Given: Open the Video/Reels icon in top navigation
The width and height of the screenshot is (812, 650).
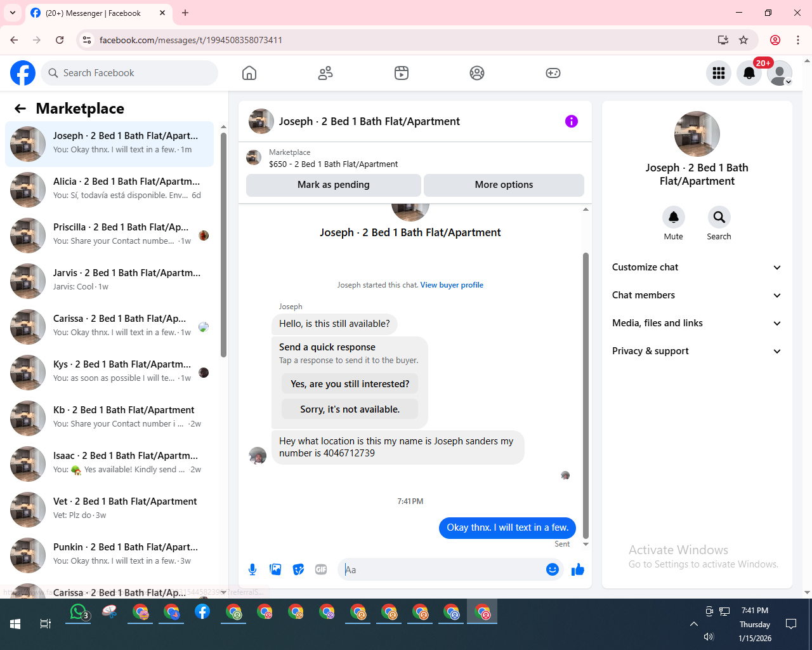Looking at the screenshot, I should tap(402, 73).
